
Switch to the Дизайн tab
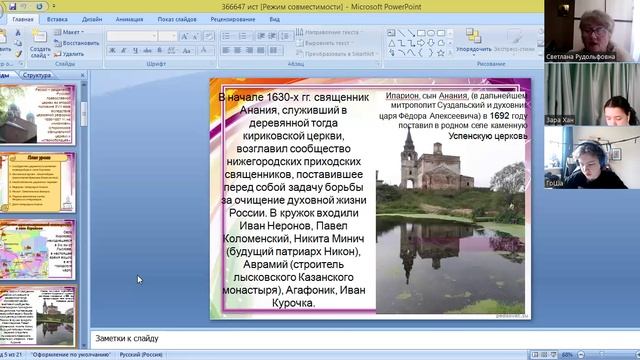[x=91, y=19]
